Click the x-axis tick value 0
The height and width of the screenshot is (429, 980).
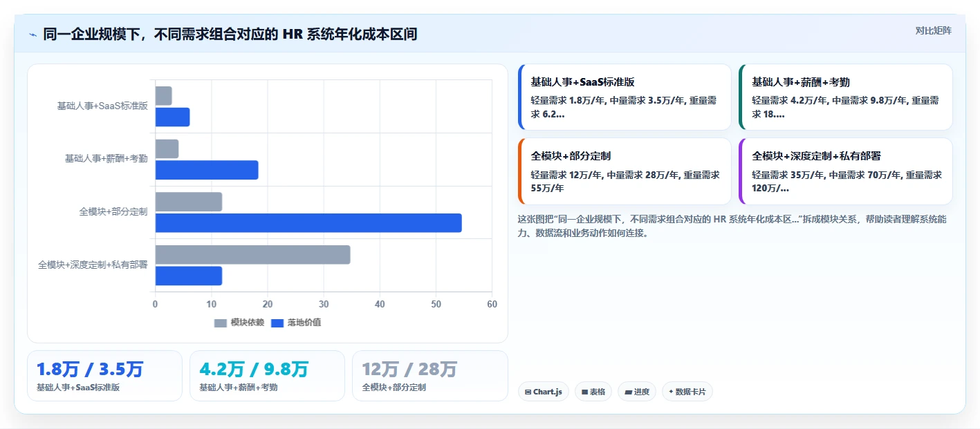[x=155, y=304]
